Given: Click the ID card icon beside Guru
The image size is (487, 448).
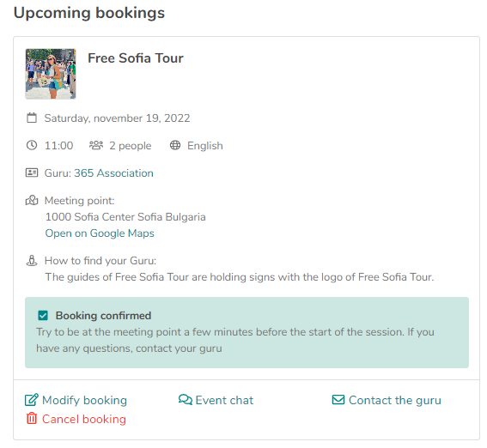Looking at the screenshot, I should (32, 173).
